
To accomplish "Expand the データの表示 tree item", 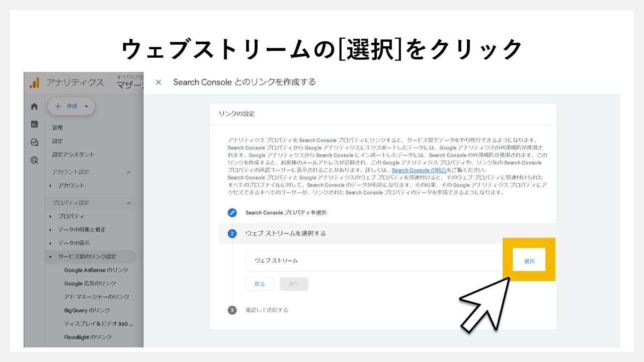I will 73,243.
